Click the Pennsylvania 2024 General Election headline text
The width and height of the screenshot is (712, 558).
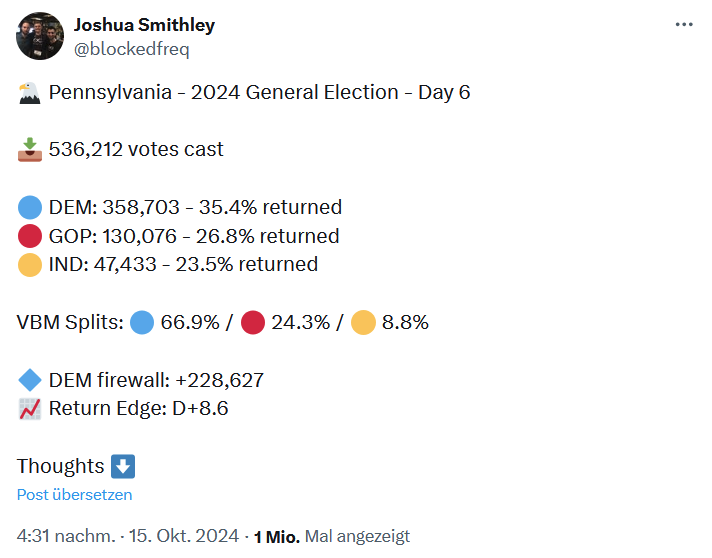tap(259, 93)
